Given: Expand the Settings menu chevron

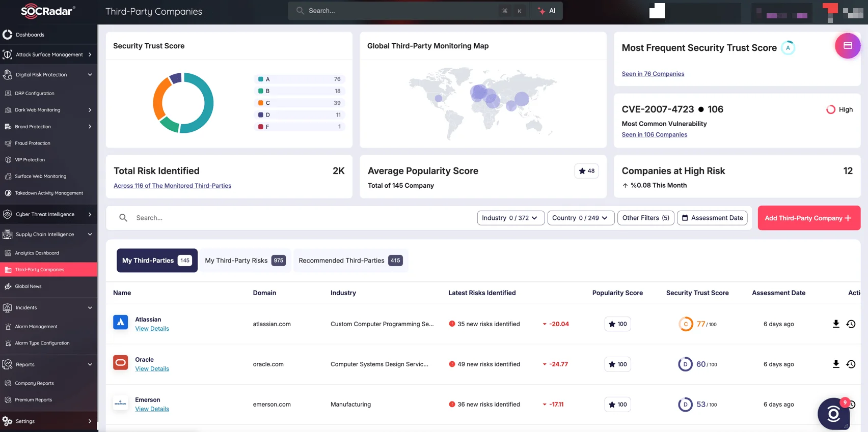Looking at the screenshot, I should pyautogui.click(x=90, y=421).
